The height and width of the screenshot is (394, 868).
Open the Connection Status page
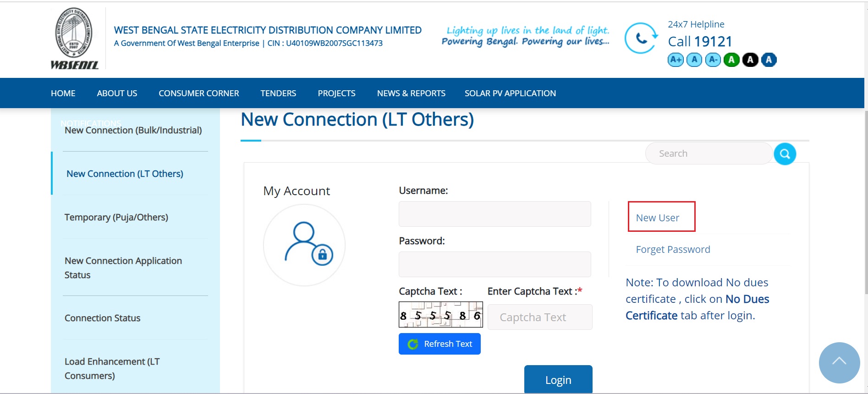click(102, 317)
